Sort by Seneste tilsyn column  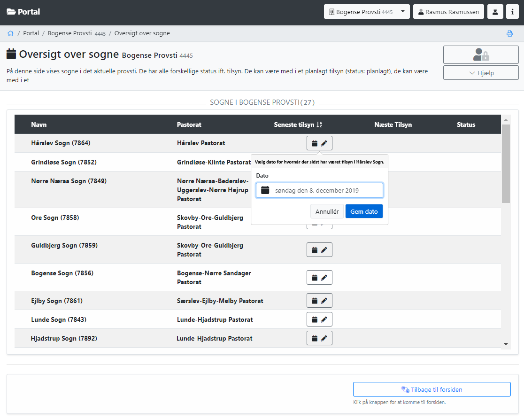(x=298, y=124)
